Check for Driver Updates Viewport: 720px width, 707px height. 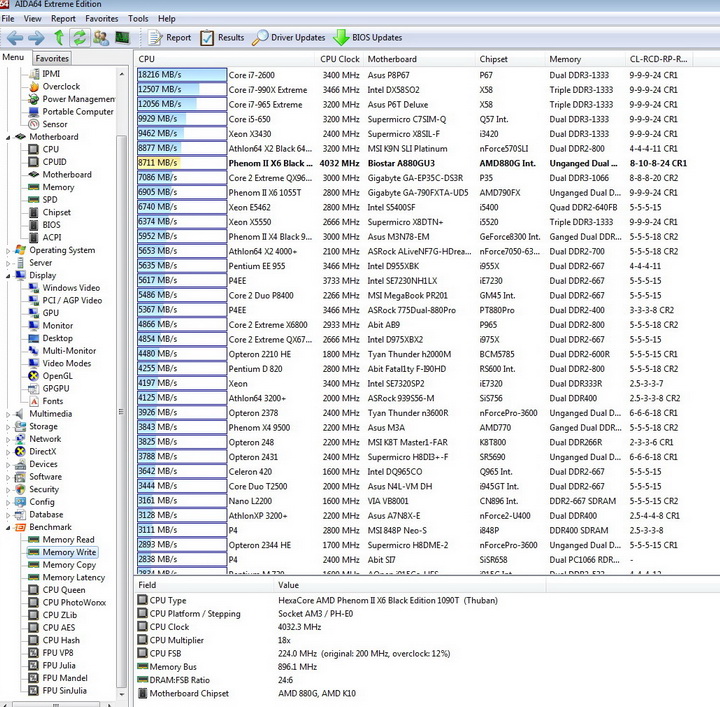(x=288, y=38)
